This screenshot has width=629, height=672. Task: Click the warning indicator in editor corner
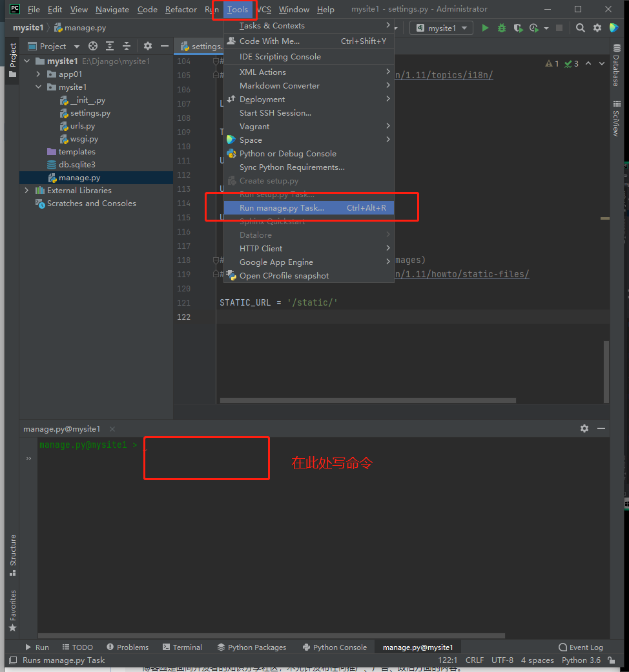[552, 64]
